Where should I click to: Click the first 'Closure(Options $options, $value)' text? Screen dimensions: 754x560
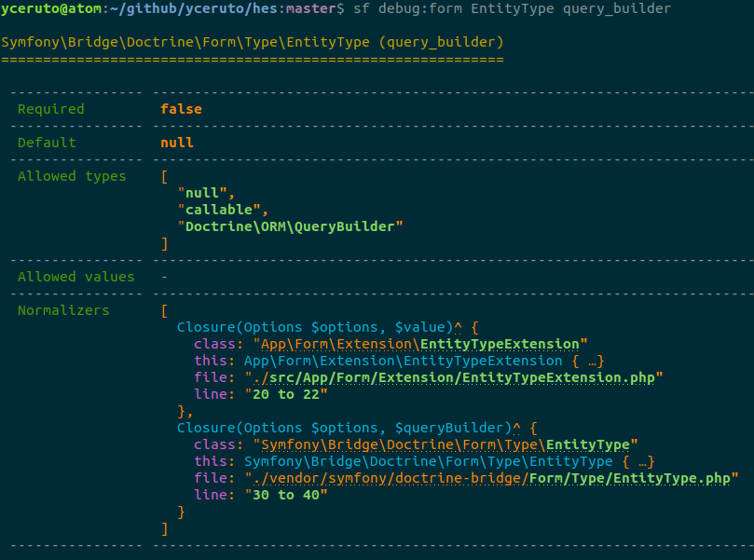click(315, 327)
